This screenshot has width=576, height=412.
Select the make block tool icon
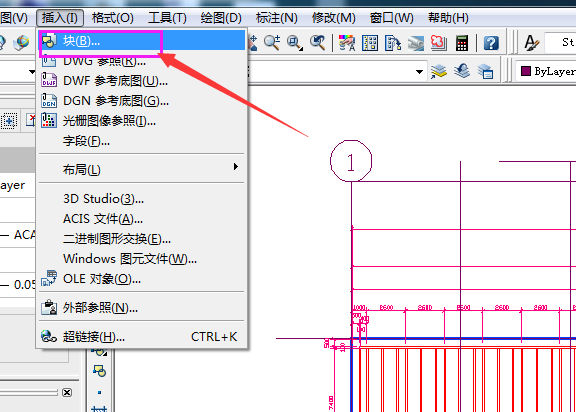click(x=99, y=371)
